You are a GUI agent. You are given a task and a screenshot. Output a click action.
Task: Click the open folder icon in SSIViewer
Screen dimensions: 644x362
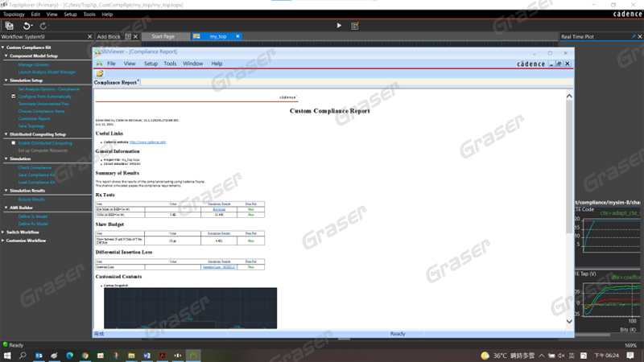tap(100, 73)
